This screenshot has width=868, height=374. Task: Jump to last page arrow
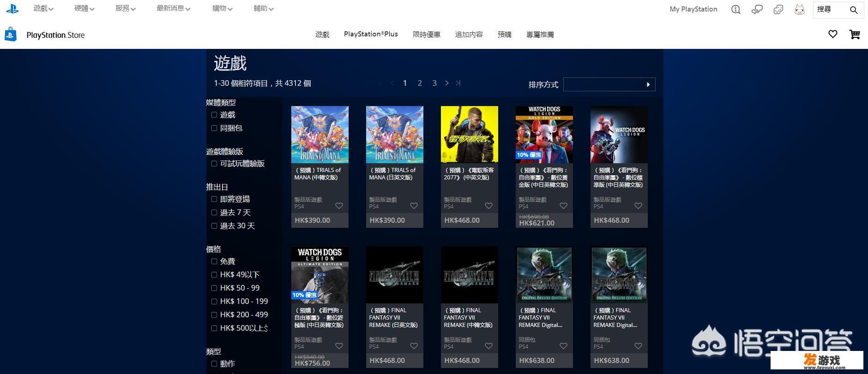click(x=458, y=83)
